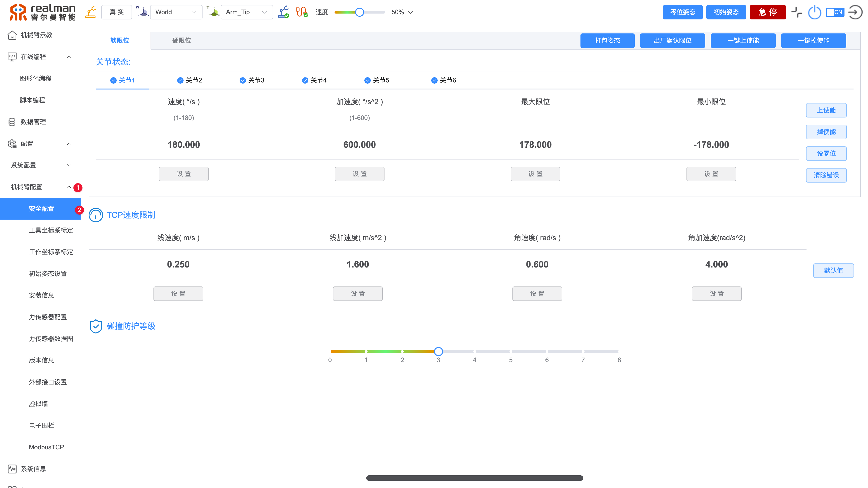Open 工具坐标系标定 in the sidebar

pos(51,230)
